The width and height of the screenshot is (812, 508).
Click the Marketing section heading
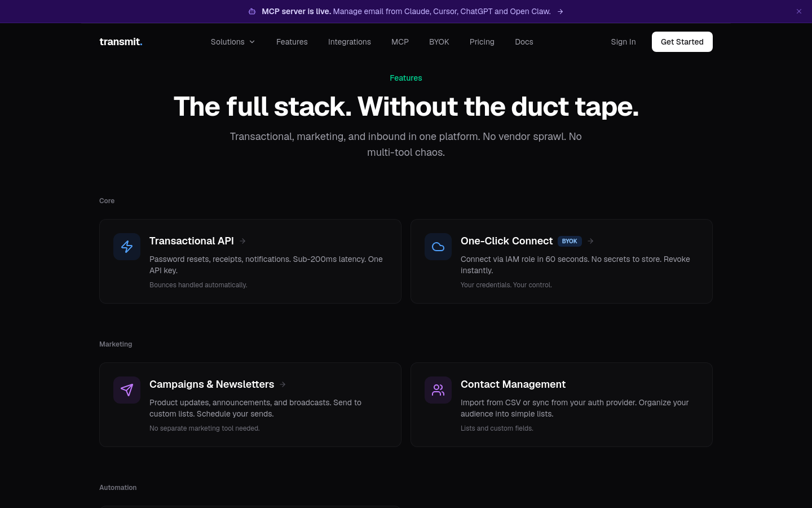116,344
